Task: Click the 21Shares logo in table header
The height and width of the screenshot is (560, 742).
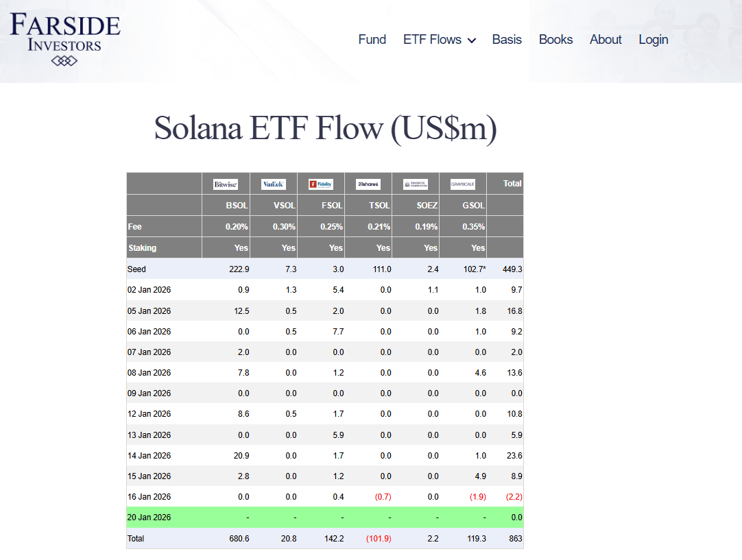Action: click(368, 184)
